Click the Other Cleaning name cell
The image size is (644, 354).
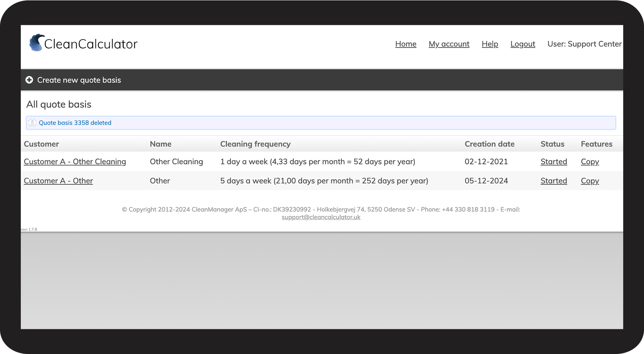tap(176, 162)
